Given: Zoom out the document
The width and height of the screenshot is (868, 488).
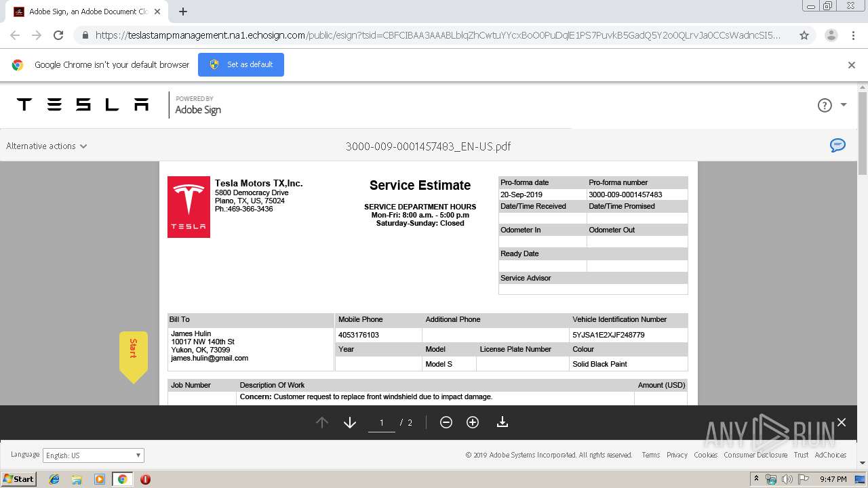Looking at the screenshot, I should [446, 422].
